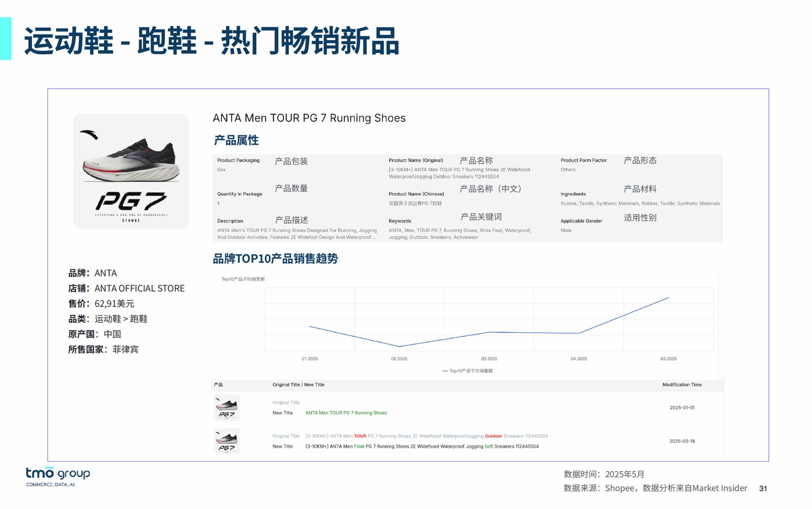Click the struck-through TOUR word in original title

360,436
